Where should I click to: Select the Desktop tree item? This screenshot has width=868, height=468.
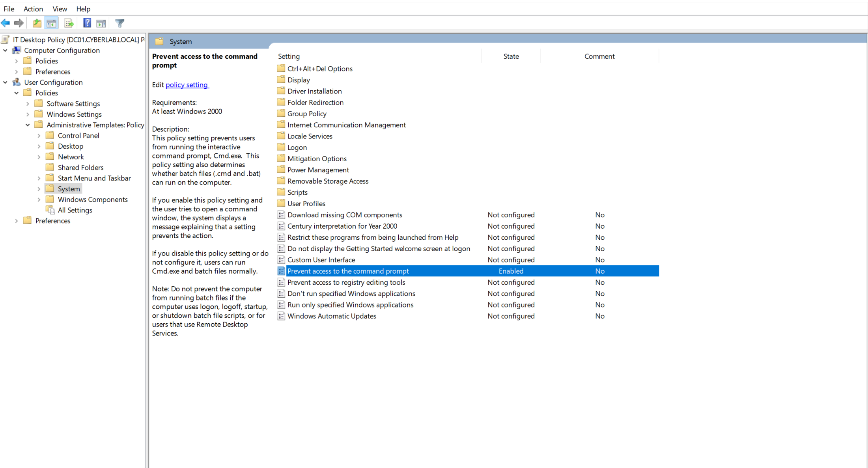(71, 146)
